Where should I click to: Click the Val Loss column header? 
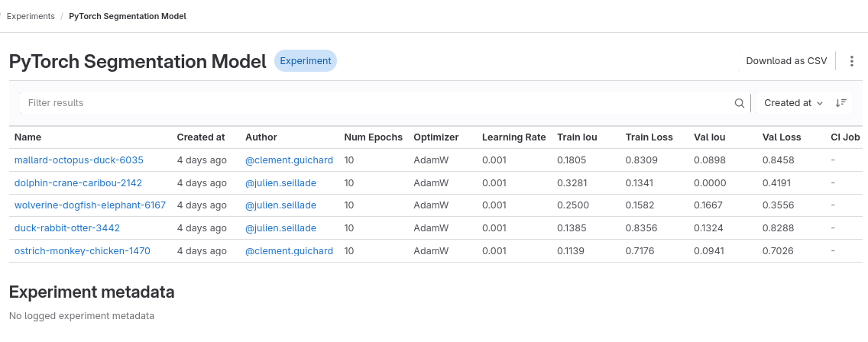[x=782, y=137]
